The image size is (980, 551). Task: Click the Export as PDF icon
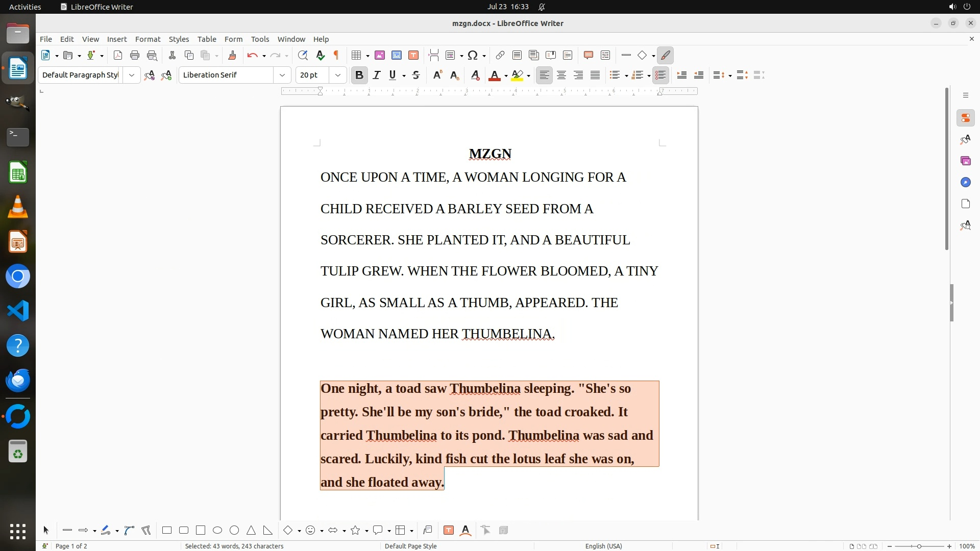click(118, 56)
